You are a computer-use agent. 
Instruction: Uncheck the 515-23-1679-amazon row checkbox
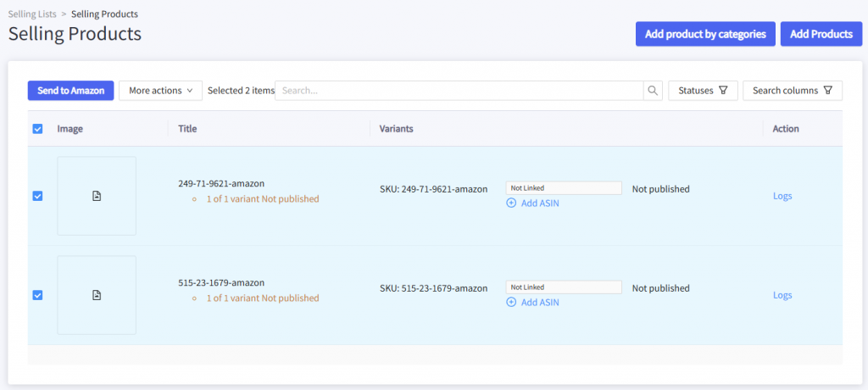(37, 295)
